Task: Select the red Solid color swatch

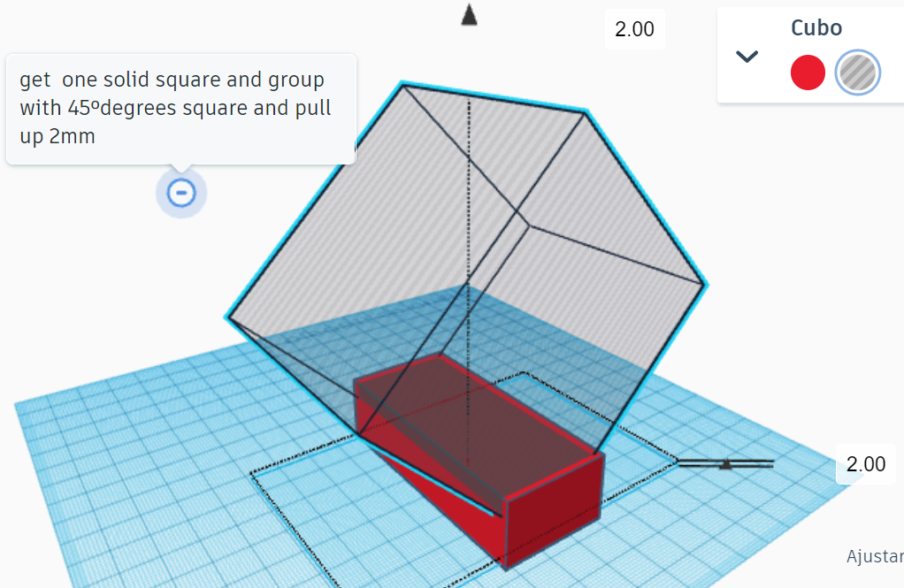Action: [x=808, y=73]
